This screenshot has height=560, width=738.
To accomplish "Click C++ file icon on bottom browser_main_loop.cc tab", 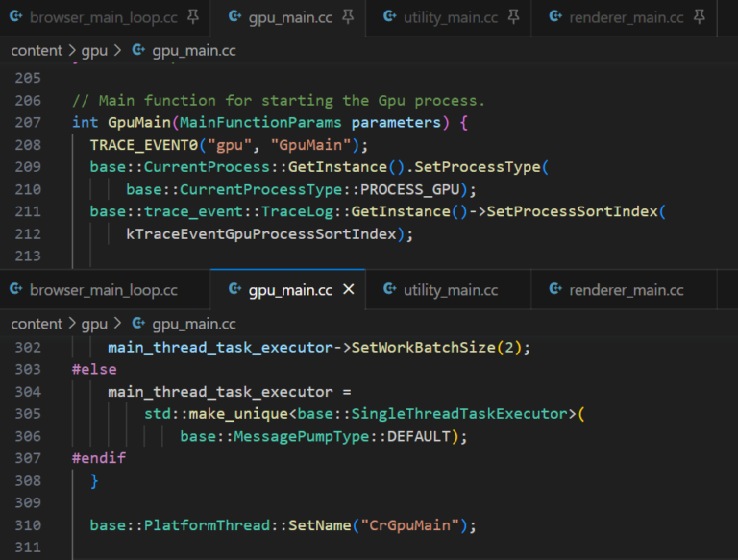I will [x=15, y=289].
